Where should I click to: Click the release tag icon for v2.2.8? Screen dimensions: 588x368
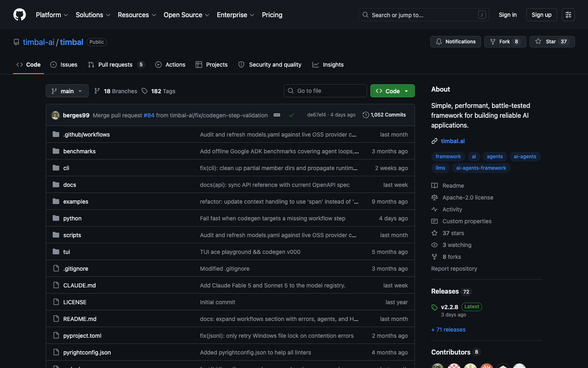[434, 307]
